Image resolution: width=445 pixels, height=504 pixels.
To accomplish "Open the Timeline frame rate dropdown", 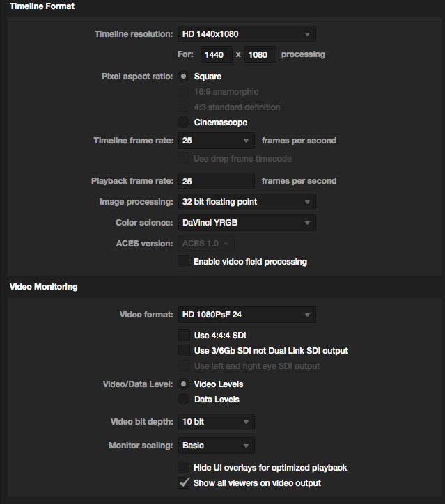I will [x=217, y=141].
